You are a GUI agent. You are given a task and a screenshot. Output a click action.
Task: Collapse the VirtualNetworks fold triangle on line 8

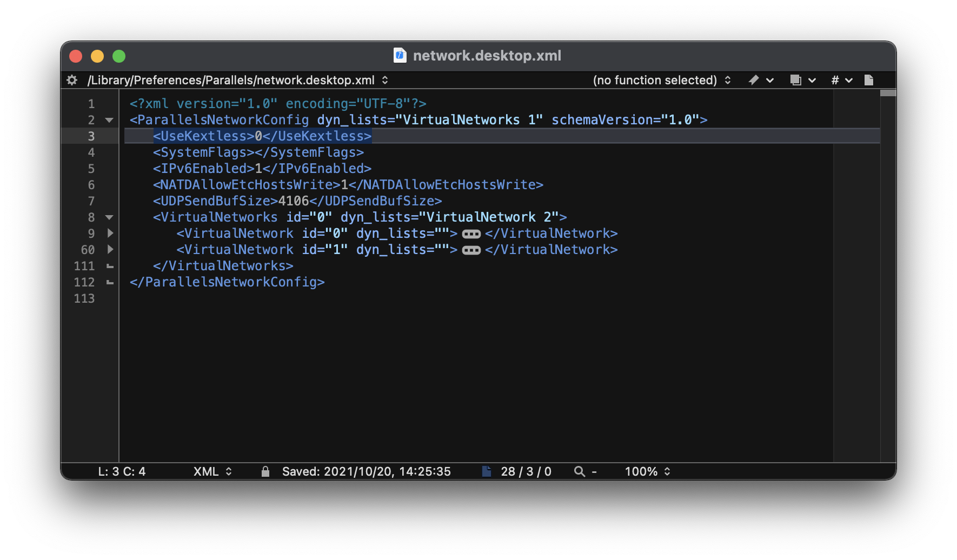click(x=109, y=217)
